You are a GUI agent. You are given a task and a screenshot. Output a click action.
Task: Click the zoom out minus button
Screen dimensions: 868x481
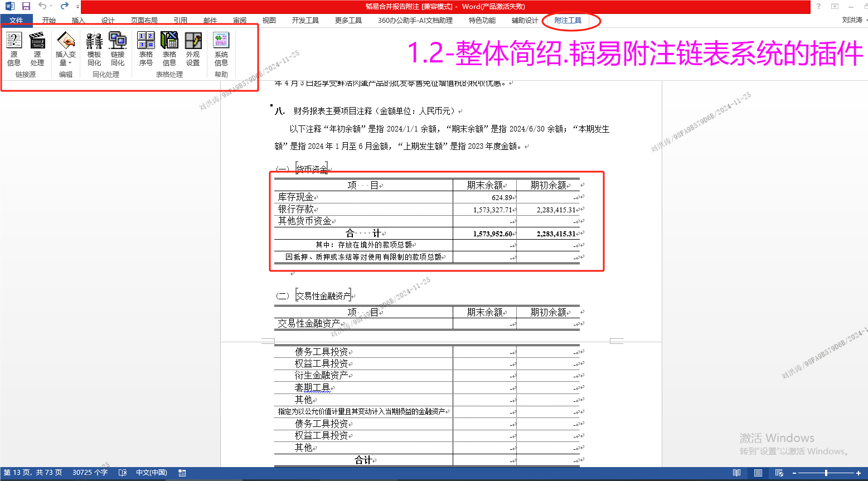pos(794,473)
